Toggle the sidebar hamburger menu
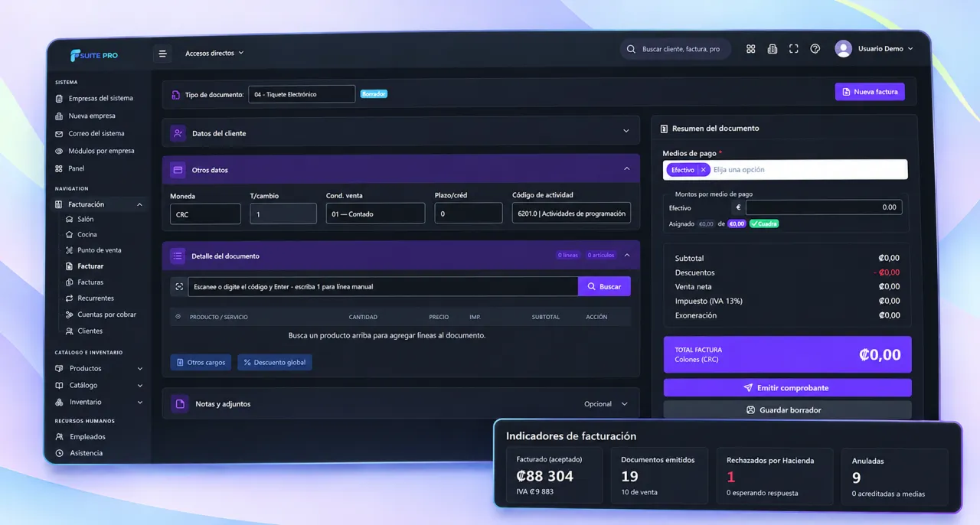The image size is (980, 525). click(x=162, y=54)
